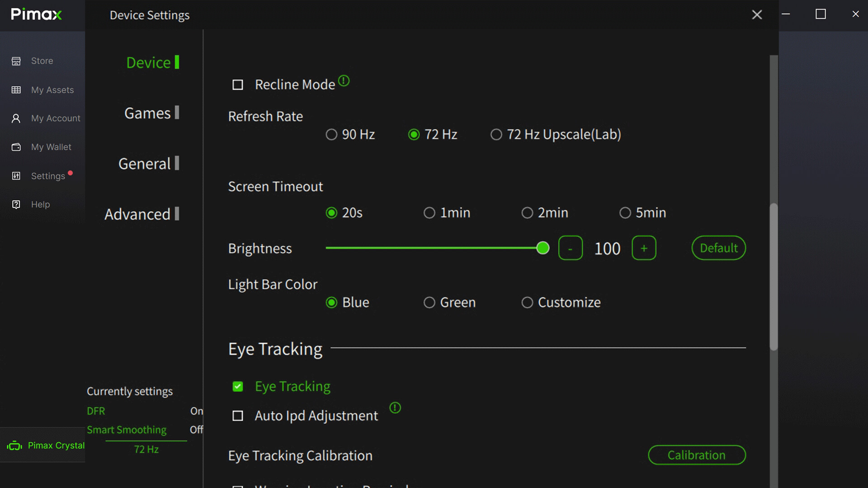Set Screen Timeout to 5min

click(625, 212)
